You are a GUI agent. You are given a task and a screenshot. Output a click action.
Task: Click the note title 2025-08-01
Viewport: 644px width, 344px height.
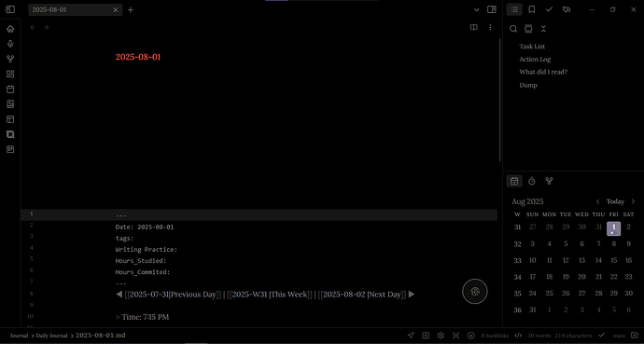[x=138, y=57]
